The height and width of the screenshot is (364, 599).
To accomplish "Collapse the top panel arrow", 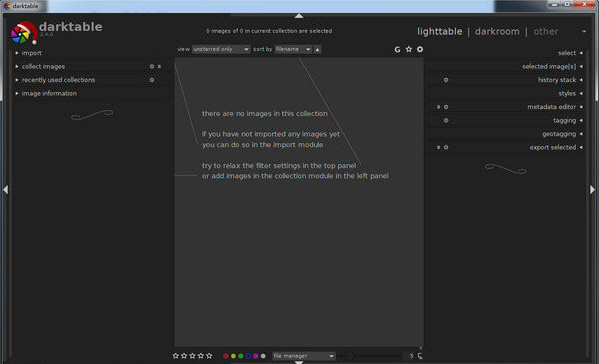I will 299,16.
